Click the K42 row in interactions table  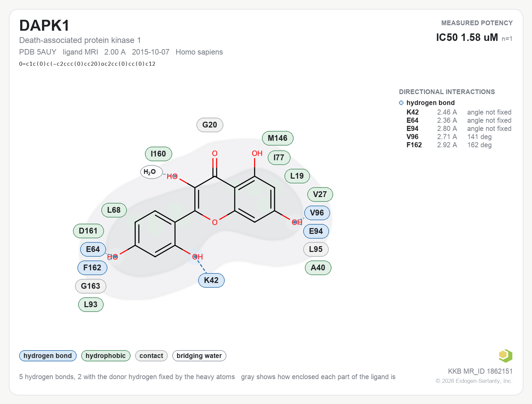pos(459,112)
